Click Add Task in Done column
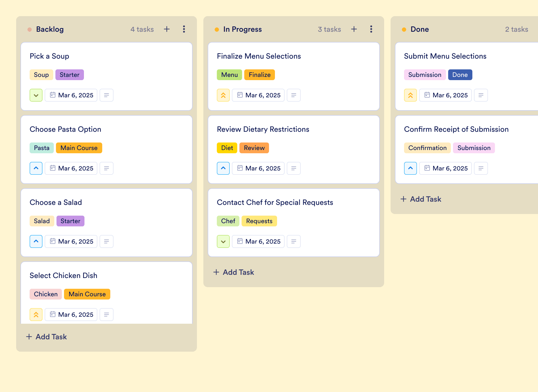The width and height of the screenshot is (538, 392). [421, 199]
